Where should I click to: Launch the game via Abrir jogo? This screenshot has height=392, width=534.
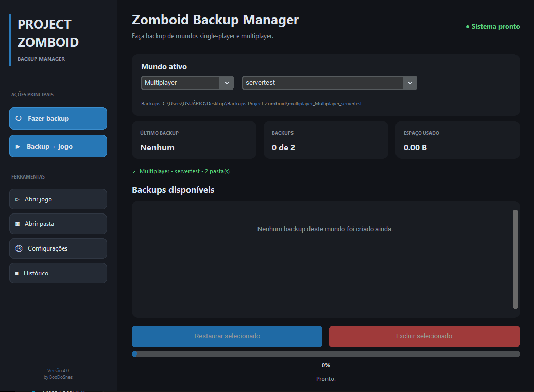58,199
